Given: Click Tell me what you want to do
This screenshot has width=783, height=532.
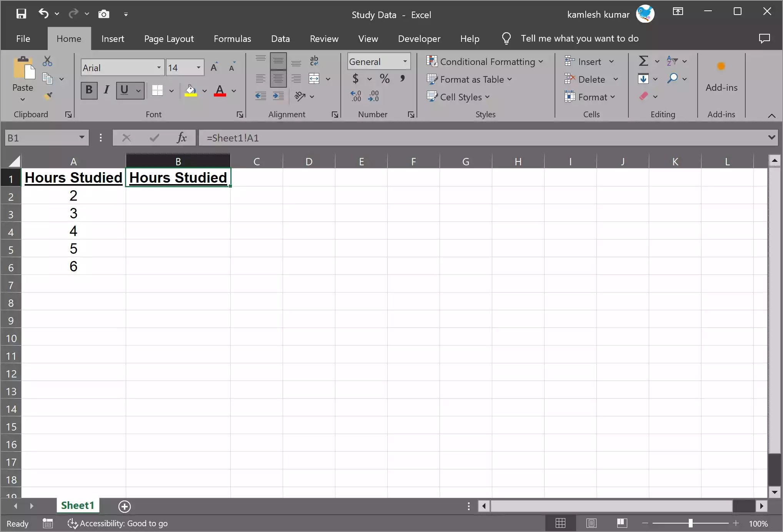Looking at the screenshot, I should [x=580, y=38].
